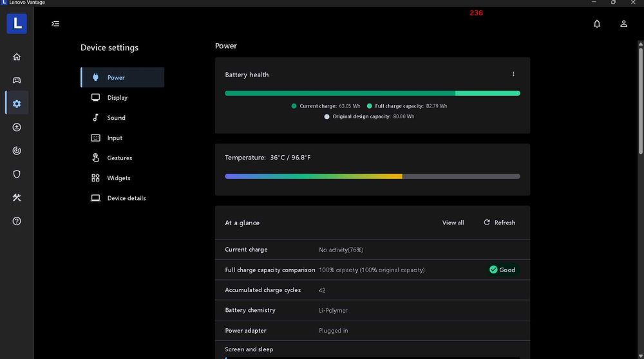Select Power in Device settings
The height and width of the screenshot is (359, 644).
(x=122, y=77)
